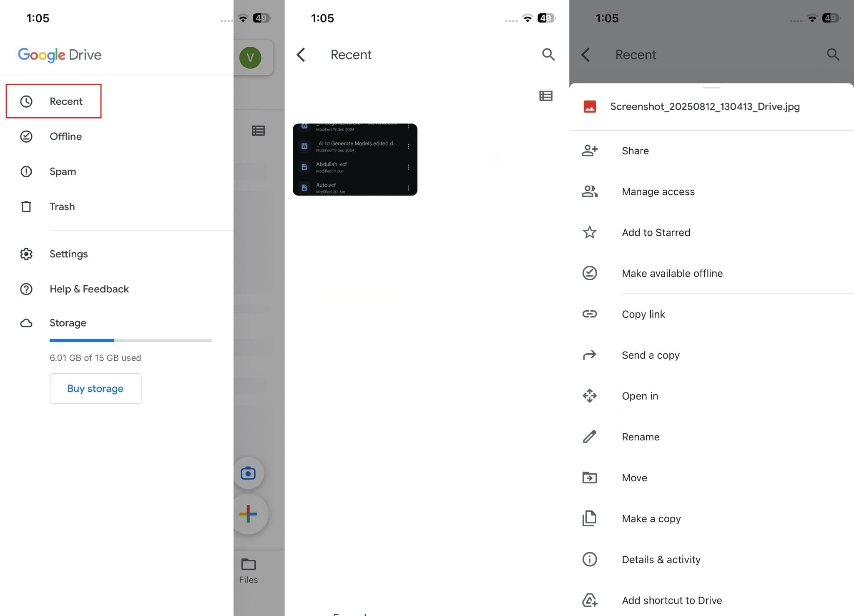This screenshot has height=616, width=854.
Task: Click the link chain icon
Action: point(590,314)
